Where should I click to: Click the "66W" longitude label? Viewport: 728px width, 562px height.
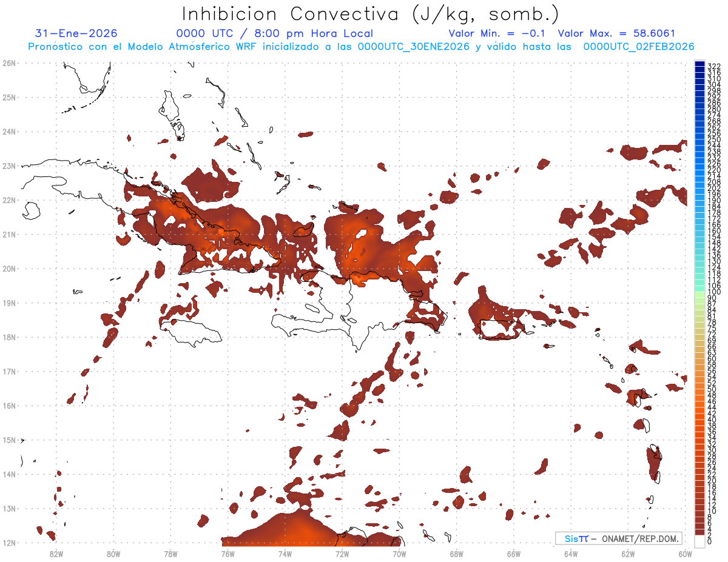514,553
